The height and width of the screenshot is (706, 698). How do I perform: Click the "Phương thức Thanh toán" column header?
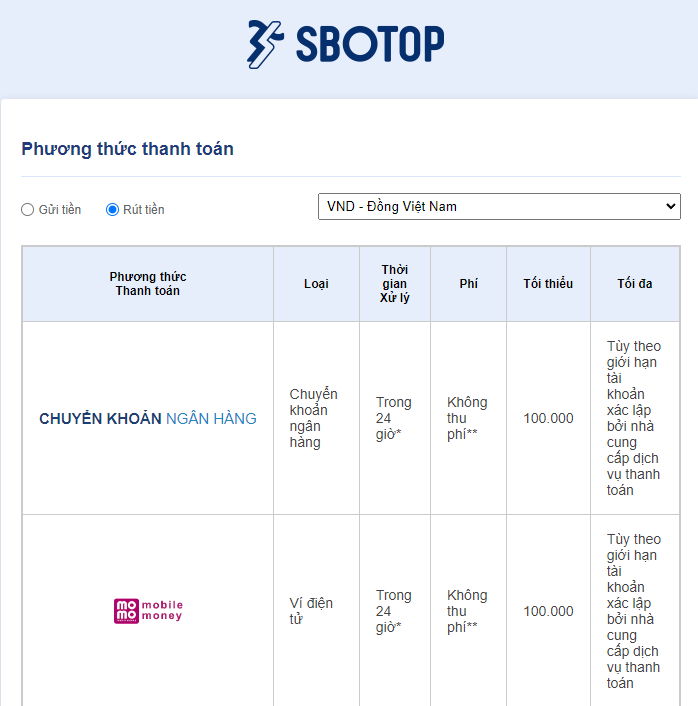coord(148,284)
